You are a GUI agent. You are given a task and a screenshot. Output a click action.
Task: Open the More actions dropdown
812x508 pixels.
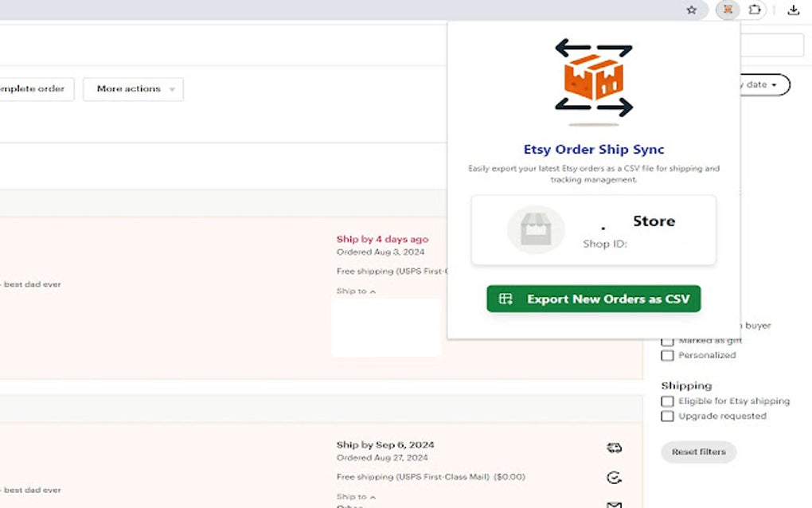point(133,88)
